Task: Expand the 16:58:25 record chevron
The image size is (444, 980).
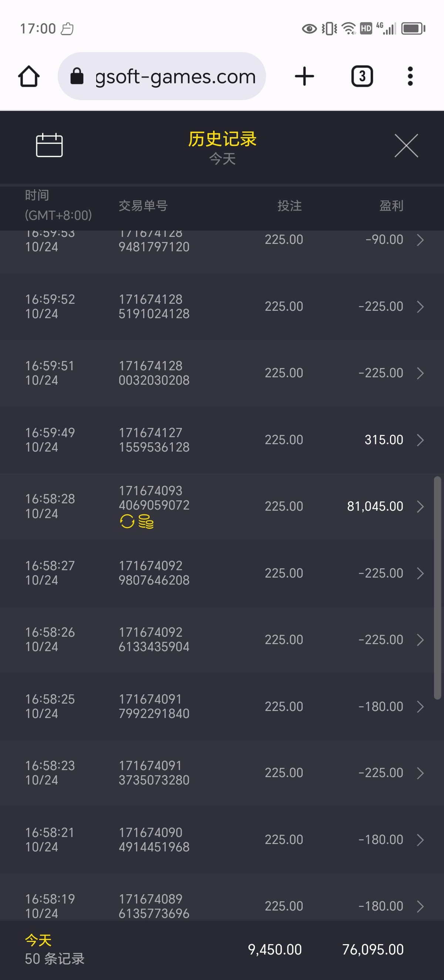Action: click(420, 707)
